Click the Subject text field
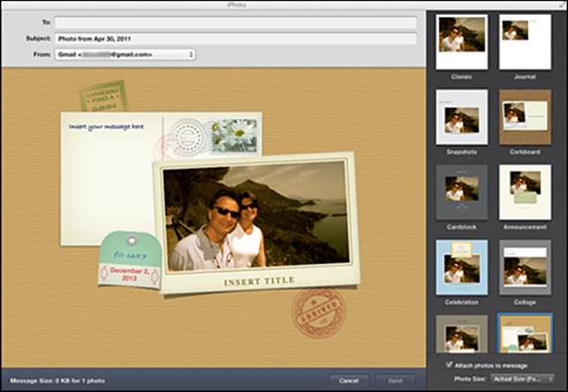This screenshot has height=392, width=568. [x=235, y=39]
